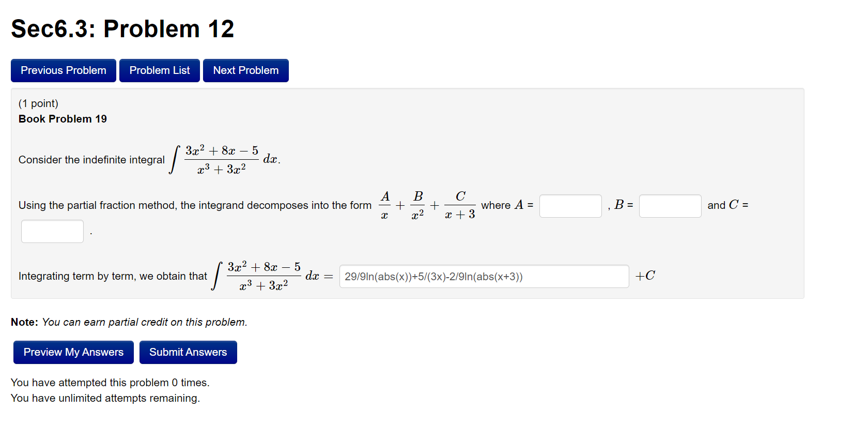The height and width of the screenshot is (425, 868).
Task: Advance to the Next Problem
Action: pyautogui.click(x=245, y=70)
